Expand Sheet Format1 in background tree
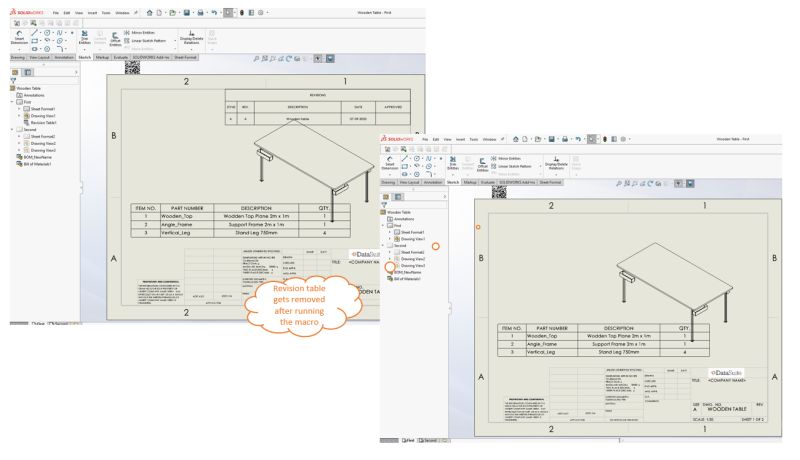This screenshot has width=800, height=460. click(x=19, y=109)
